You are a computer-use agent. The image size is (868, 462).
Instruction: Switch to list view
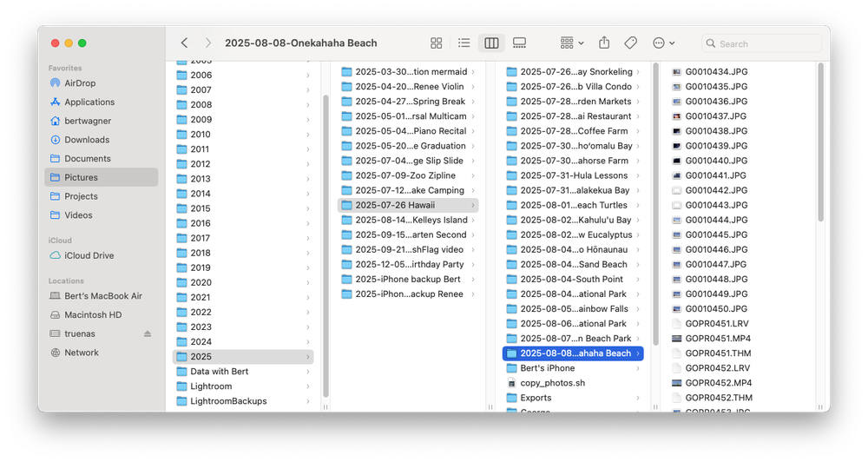click(x=464, y=43)
